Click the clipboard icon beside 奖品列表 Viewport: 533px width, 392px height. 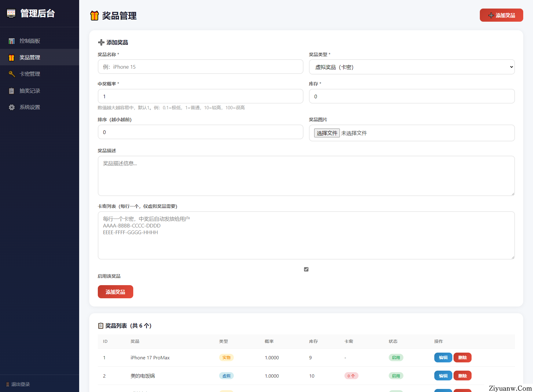(x=101, y=326)
